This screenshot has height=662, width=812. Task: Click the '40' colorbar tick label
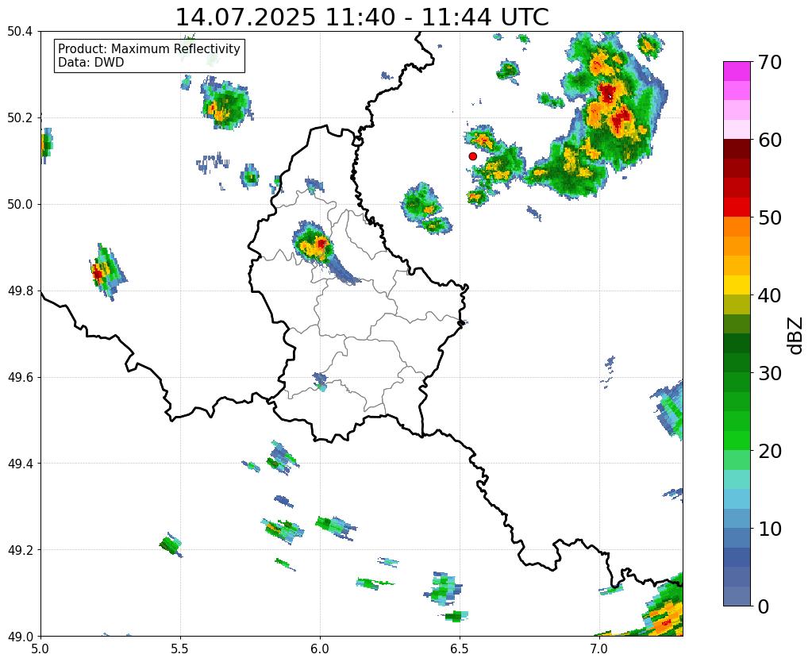[769, 295]
